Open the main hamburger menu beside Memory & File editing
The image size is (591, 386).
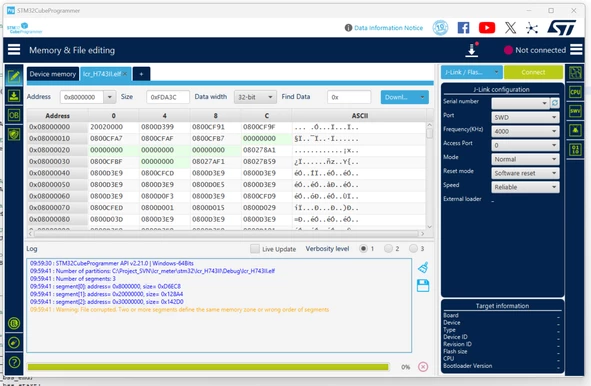coord(14,50)
